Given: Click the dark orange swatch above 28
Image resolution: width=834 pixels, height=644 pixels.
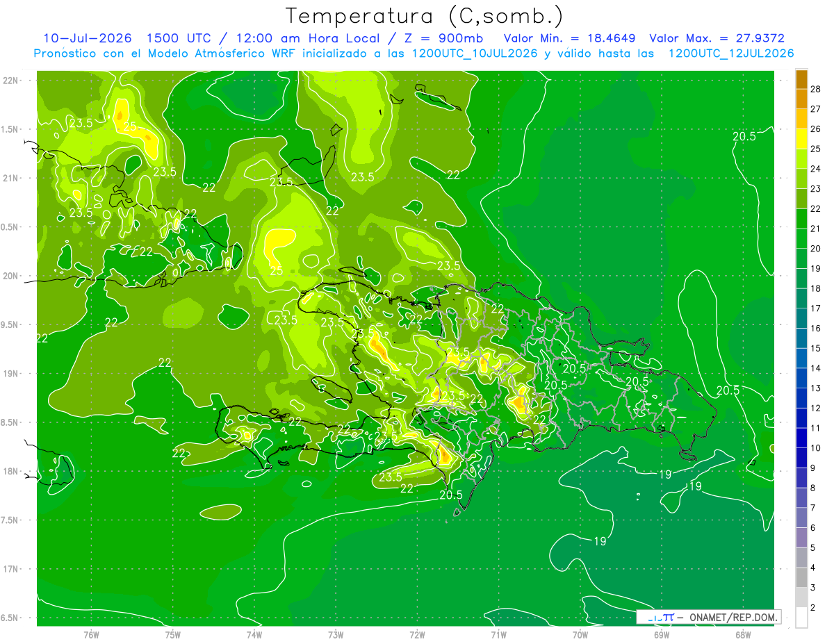Looking at the screenshot, I should (801, 80).
